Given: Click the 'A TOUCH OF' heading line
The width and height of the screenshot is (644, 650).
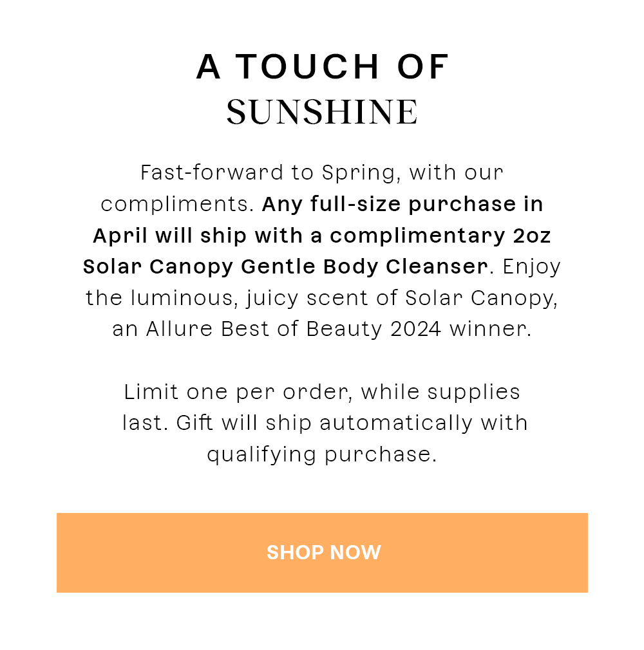Looking at the screenshot, I should [x=323, y=67].
